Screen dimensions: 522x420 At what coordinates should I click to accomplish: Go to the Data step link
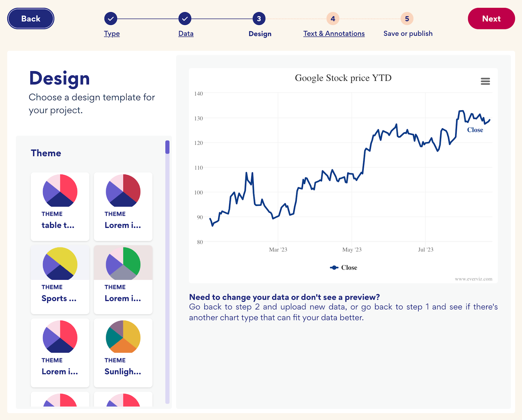coord(186,34)
